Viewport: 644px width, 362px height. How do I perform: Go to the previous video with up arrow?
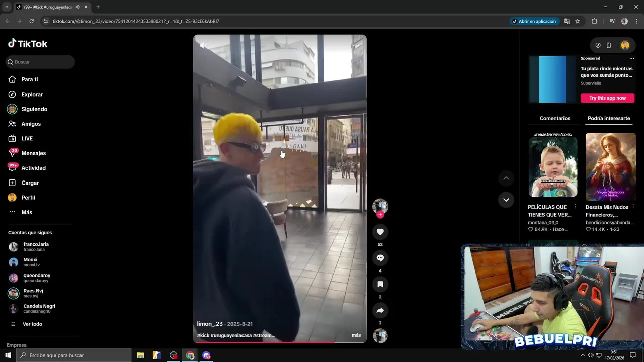[x=506, y=178]
